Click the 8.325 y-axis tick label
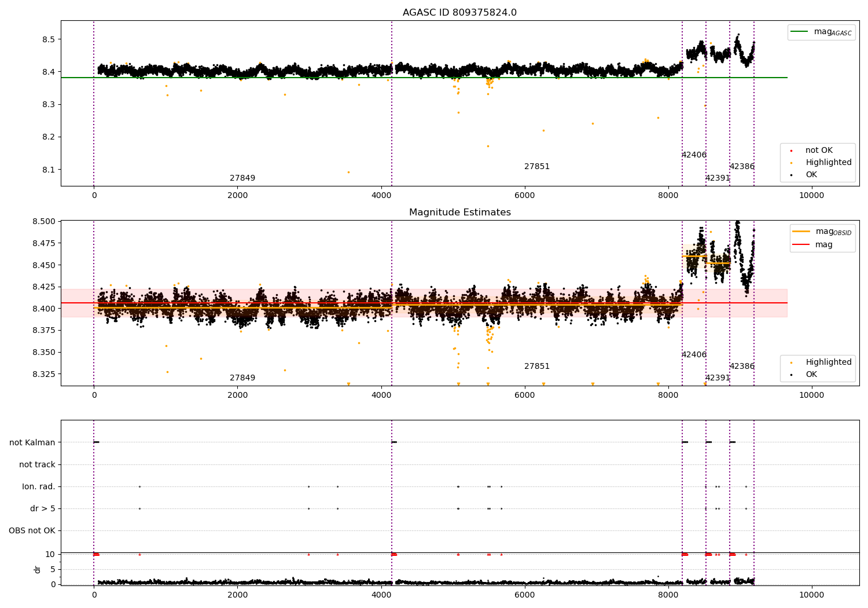 point(44,374)
